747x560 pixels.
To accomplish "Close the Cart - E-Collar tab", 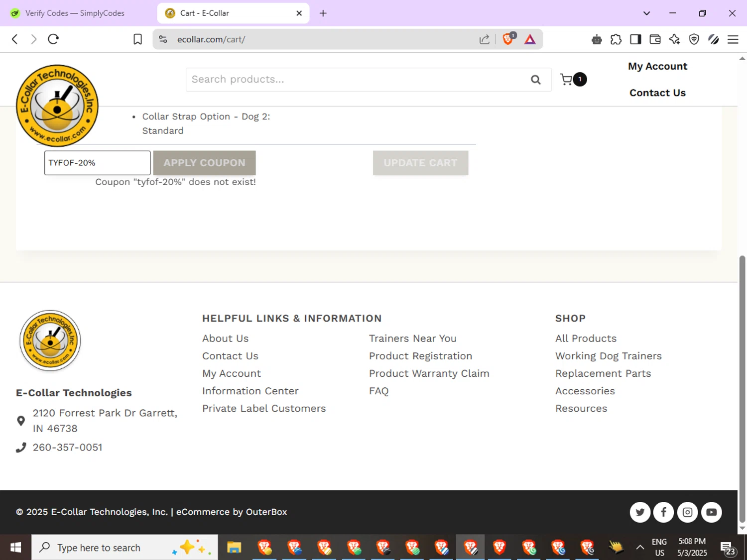I will coord(299,13).
